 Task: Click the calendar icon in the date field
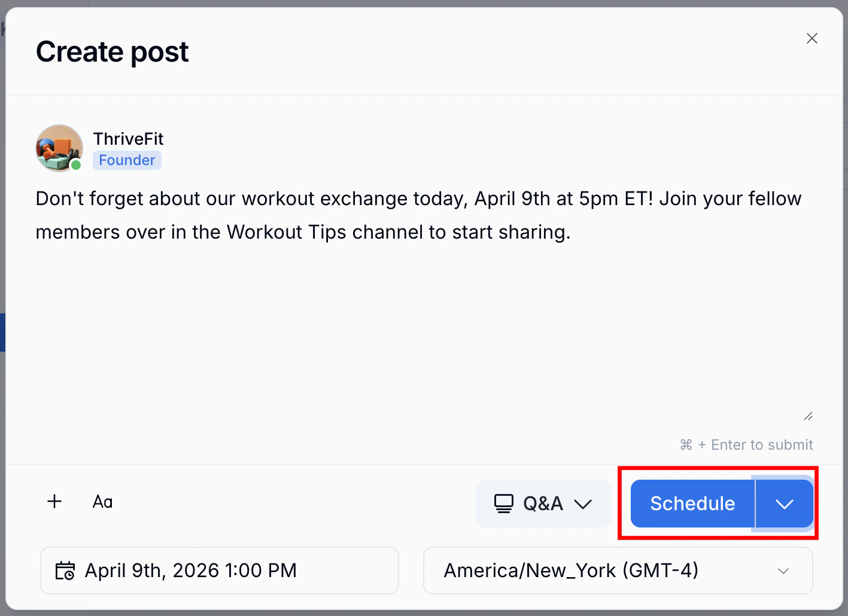click(x=66, y=571)
